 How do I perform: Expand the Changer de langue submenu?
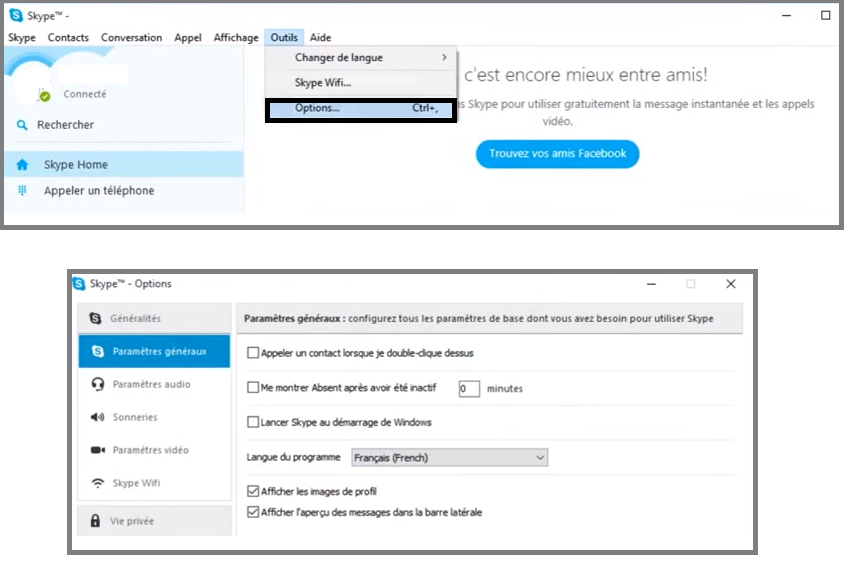(x=360, y=58)
